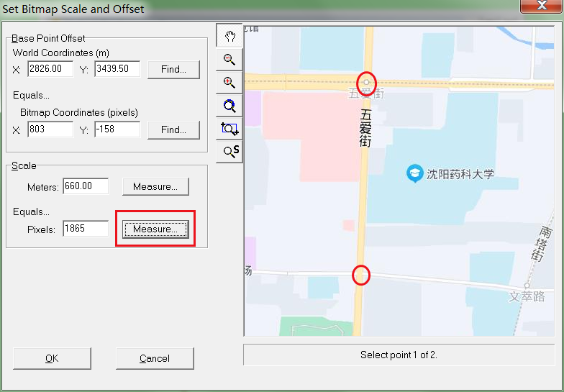
Task: Click Find for World Coordinates
Action: 173,69
